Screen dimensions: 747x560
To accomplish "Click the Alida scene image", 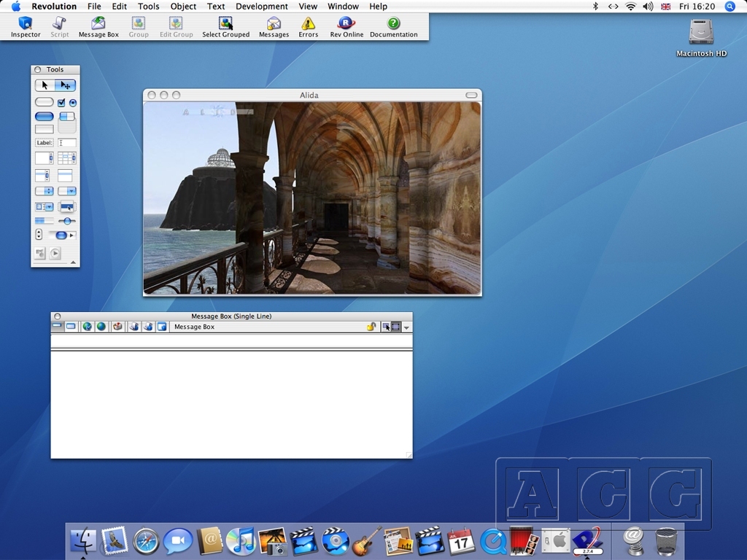I will point(312,198).
